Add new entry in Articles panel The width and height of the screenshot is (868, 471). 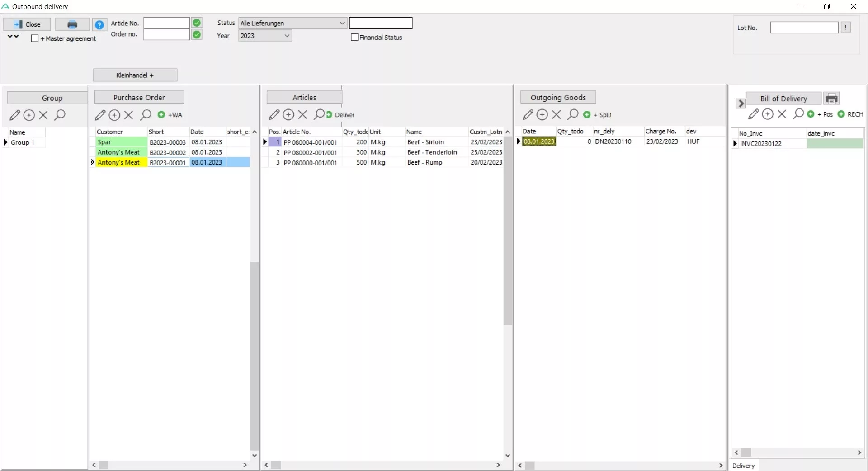pos(288,115)
